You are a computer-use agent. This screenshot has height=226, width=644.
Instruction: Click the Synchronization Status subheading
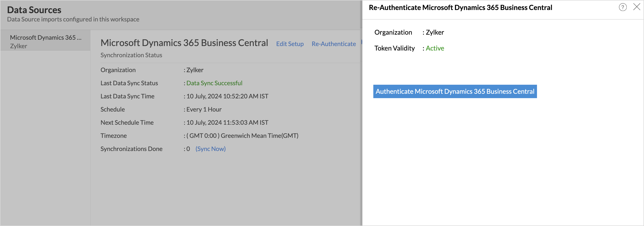click(131, 55)
